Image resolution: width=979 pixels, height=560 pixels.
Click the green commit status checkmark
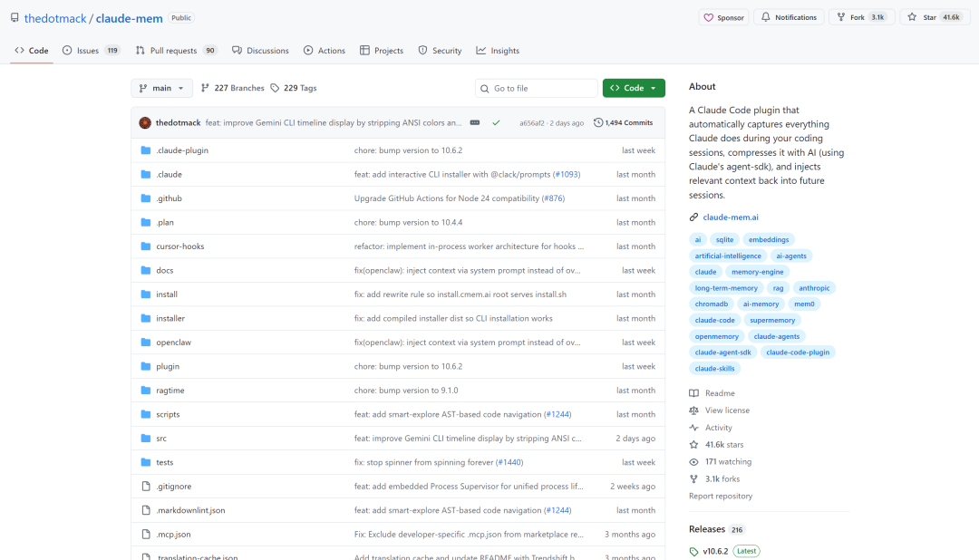tap(496, 122)
